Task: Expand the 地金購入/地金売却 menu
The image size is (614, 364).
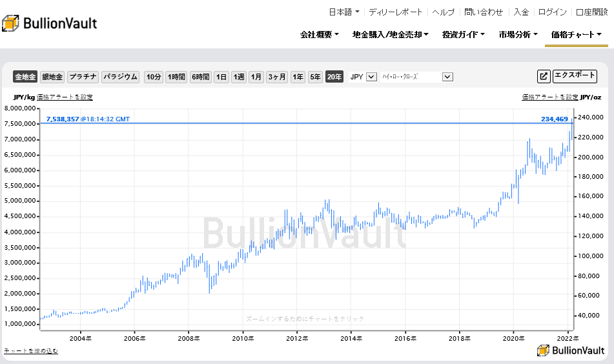Action: tap(391, 34)
